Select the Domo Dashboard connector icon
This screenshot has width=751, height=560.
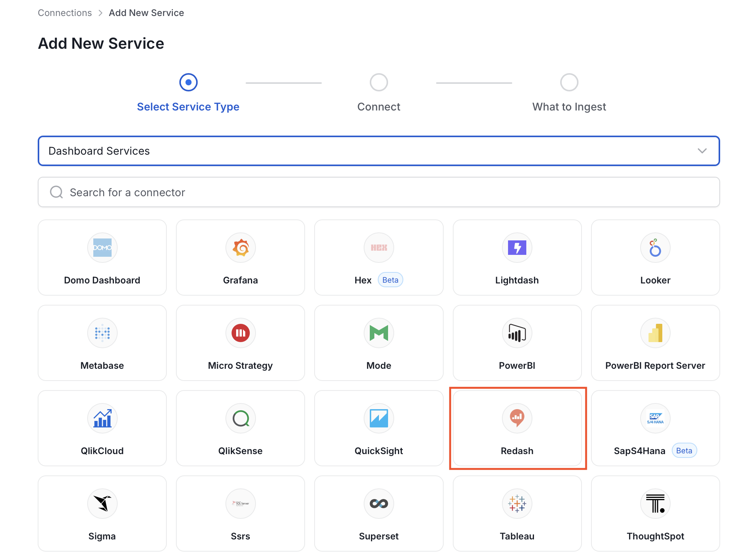coord(102,248)
